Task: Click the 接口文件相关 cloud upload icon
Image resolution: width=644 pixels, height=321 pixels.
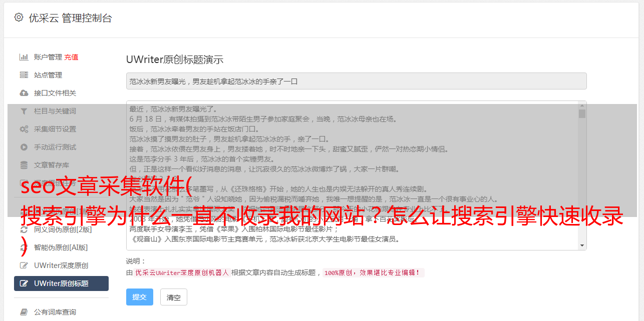Action: click(x=24, y=93)
